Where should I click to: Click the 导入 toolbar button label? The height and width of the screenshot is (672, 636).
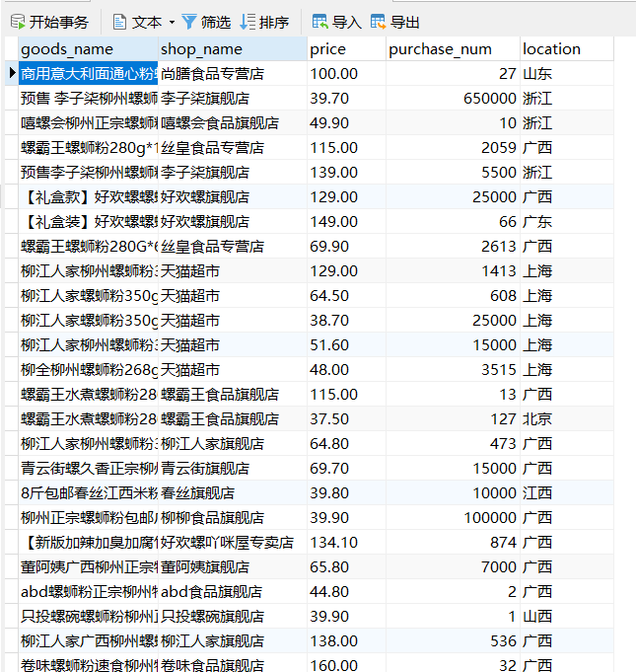pos(347,23)
